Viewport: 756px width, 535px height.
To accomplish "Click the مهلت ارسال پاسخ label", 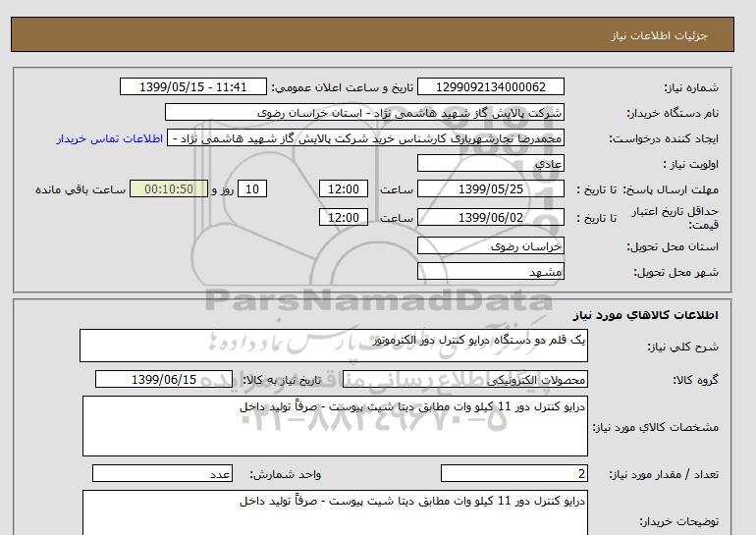I will (672, 189).
